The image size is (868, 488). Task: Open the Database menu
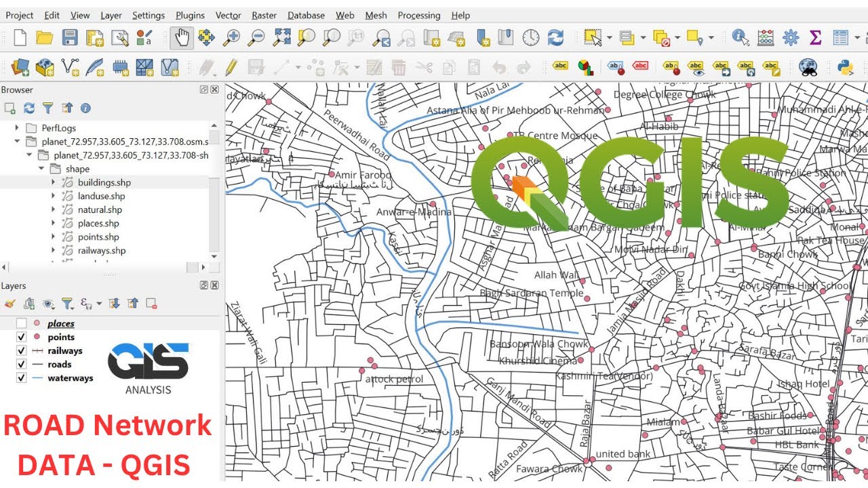click(307, 15)
